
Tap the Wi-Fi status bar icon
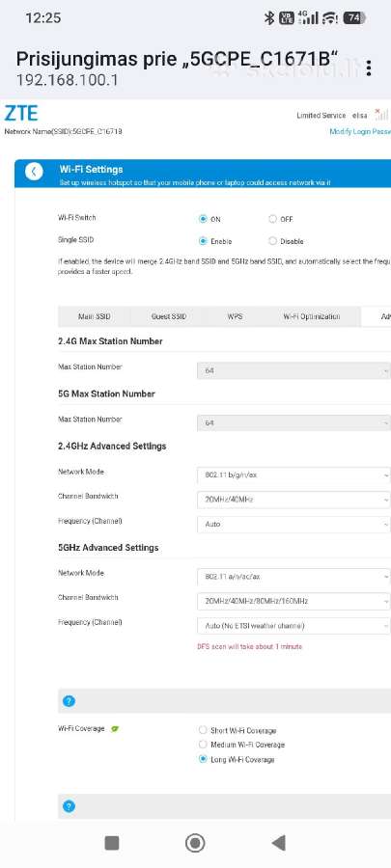pyautogui.click(x=329, y=18)
